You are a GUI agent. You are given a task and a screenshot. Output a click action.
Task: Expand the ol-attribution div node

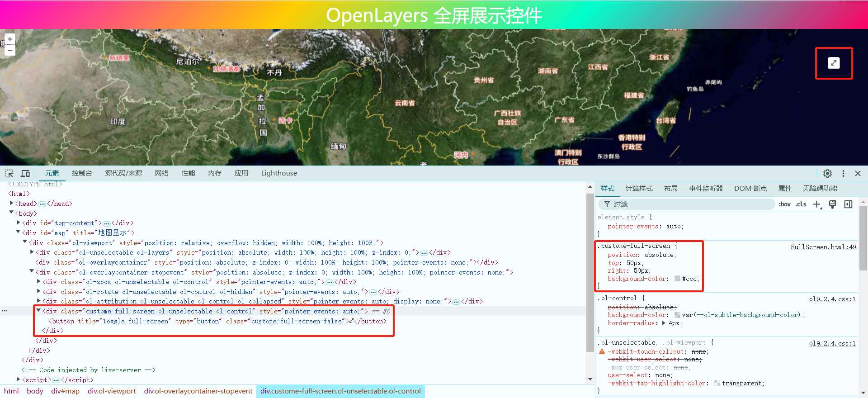39,301
